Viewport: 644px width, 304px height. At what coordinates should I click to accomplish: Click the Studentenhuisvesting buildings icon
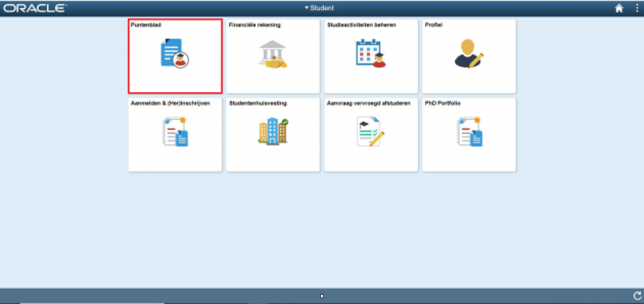(273, 132)
